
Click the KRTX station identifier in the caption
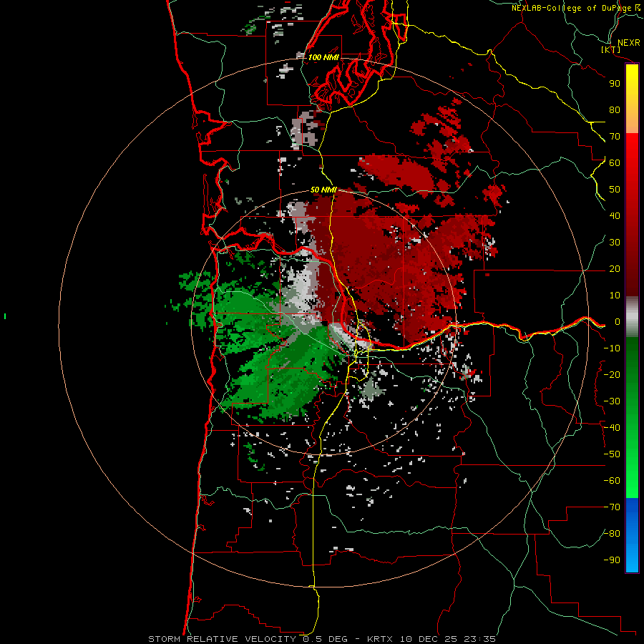pyautogui.click(x=379, y=639)
